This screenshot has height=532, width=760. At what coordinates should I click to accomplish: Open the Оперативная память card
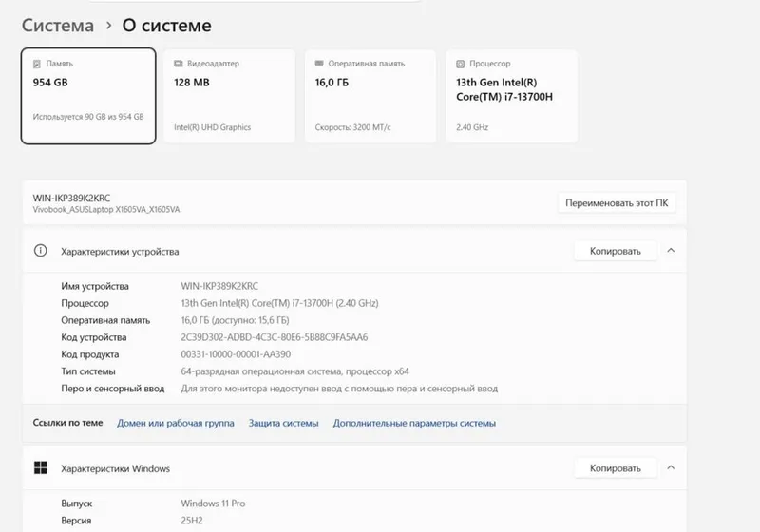coord(370,96)
